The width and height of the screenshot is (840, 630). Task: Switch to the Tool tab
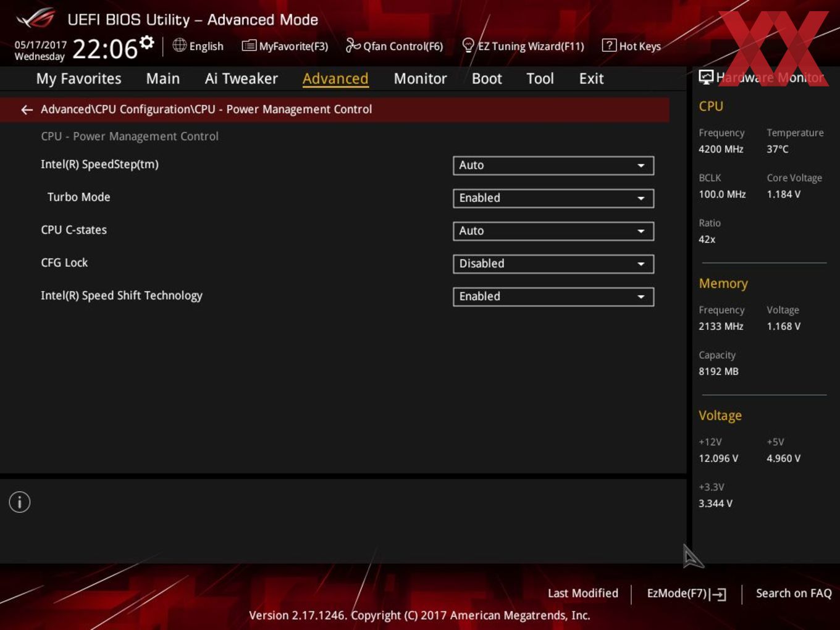click(540, 78)
